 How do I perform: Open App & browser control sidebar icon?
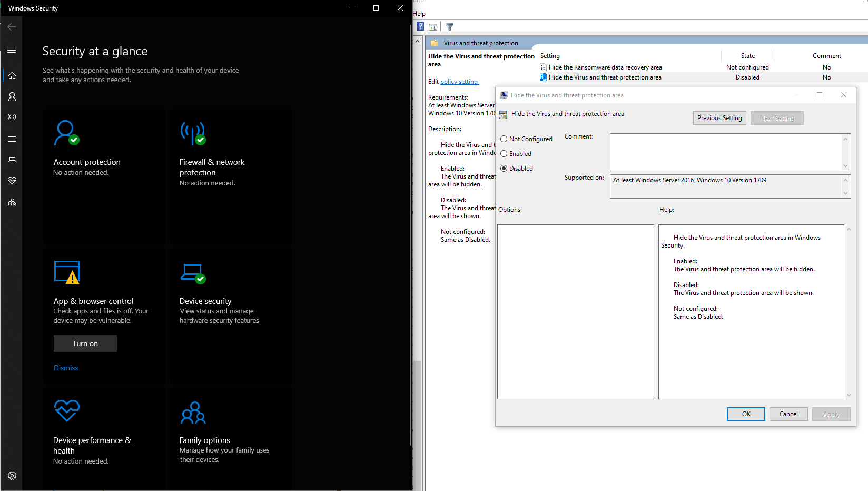(12, 139)
